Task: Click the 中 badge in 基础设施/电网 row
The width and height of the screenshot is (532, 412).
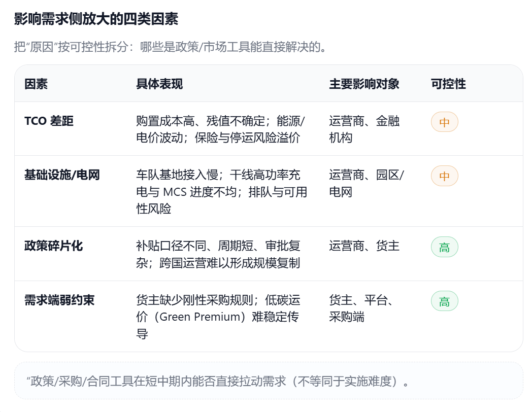Action: pyautogui.click(x=444, y=176)
